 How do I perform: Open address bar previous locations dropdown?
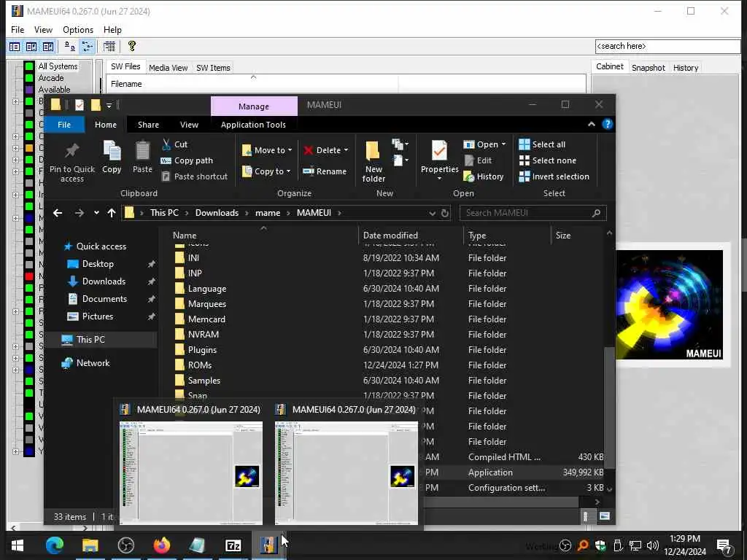pyautogui.click(x=432, y=213)
